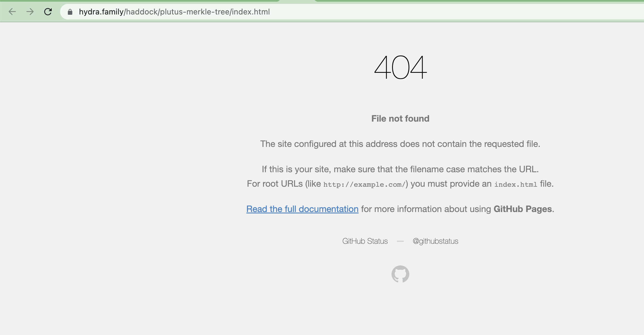Open the @githubstatus Twitter handle

[x=435, y=241]
